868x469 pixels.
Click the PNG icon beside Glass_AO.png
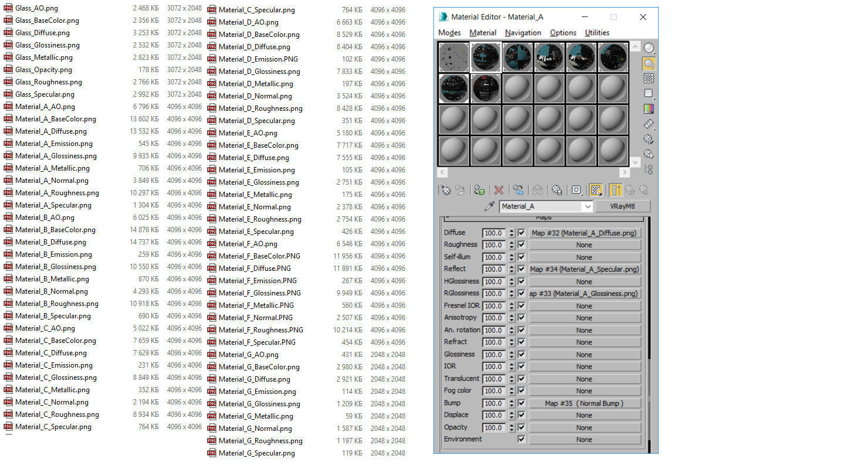point(8,8)
